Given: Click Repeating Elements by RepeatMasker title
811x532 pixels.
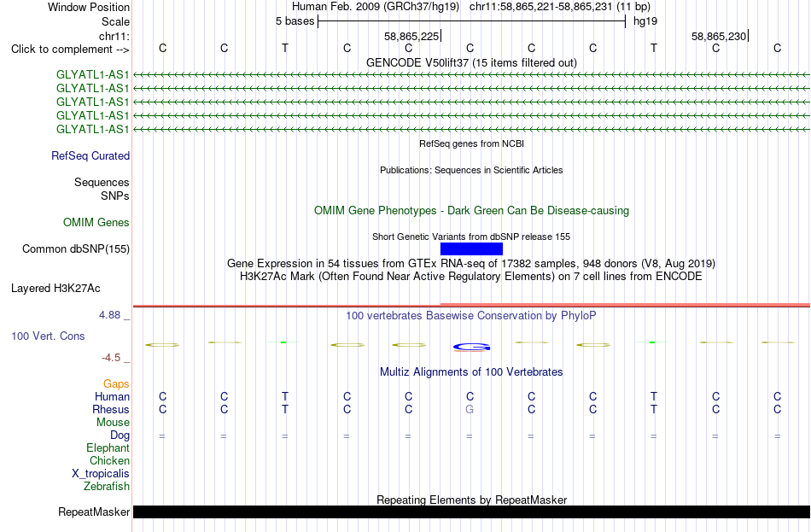Looking at the screenshot, I should 471,500.
